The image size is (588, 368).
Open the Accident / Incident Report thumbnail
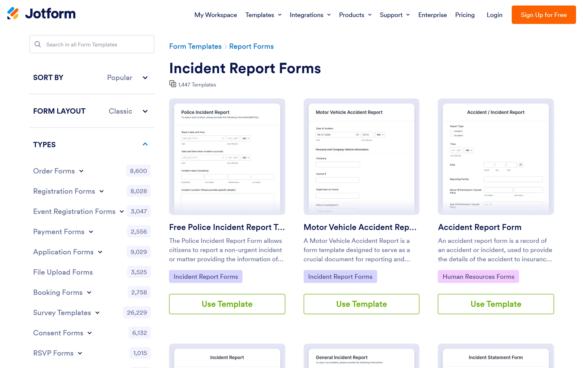496,156
